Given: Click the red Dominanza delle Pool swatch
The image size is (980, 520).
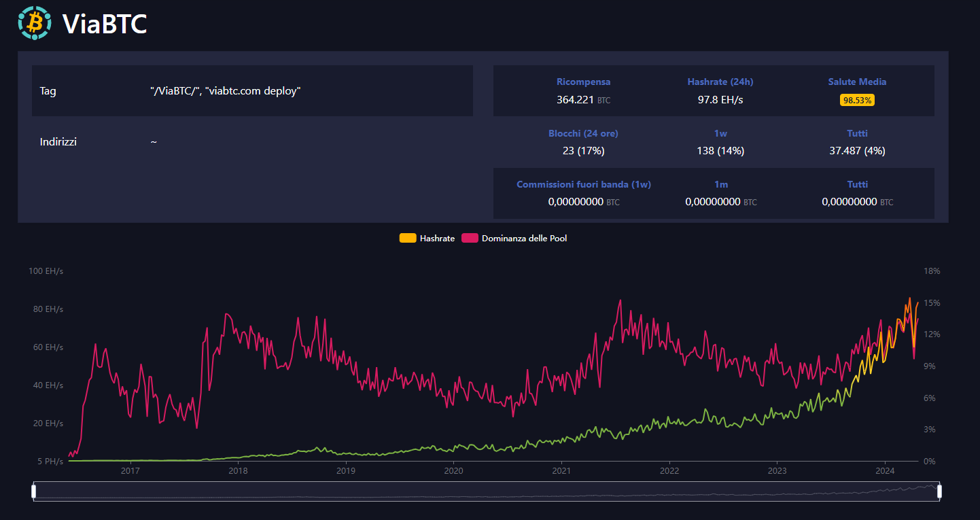Looking at the screenshot, I should [x=470, y=239].
